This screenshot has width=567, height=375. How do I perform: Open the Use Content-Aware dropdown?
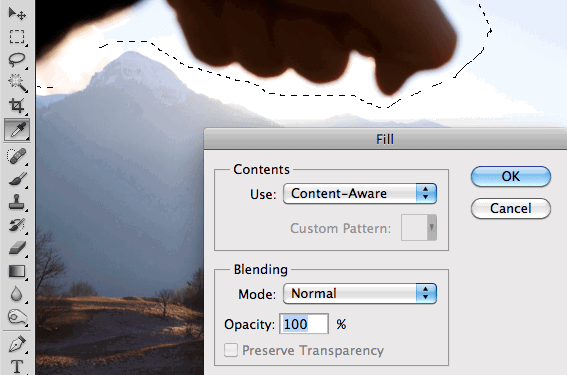[x=360, y=193]
